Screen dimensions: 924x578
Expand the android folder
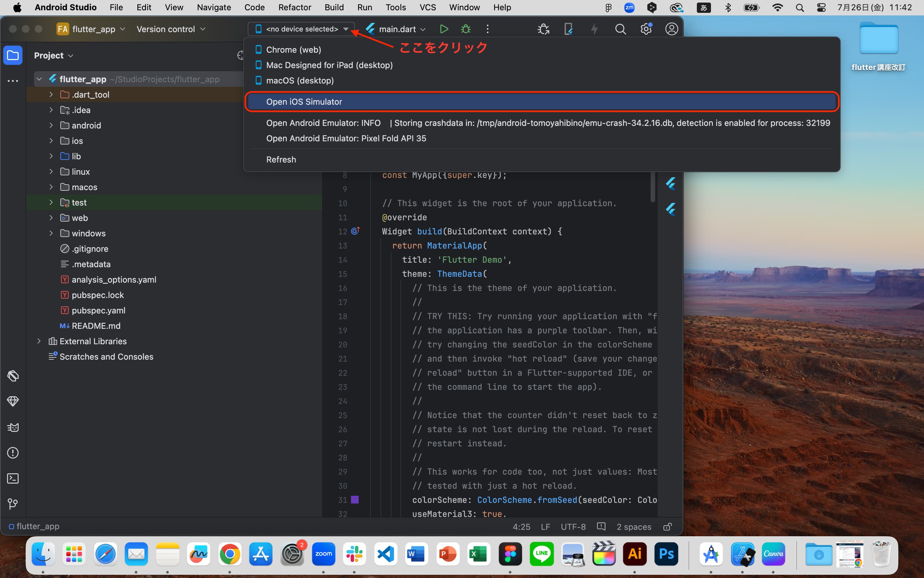click(x=51, y=125)
